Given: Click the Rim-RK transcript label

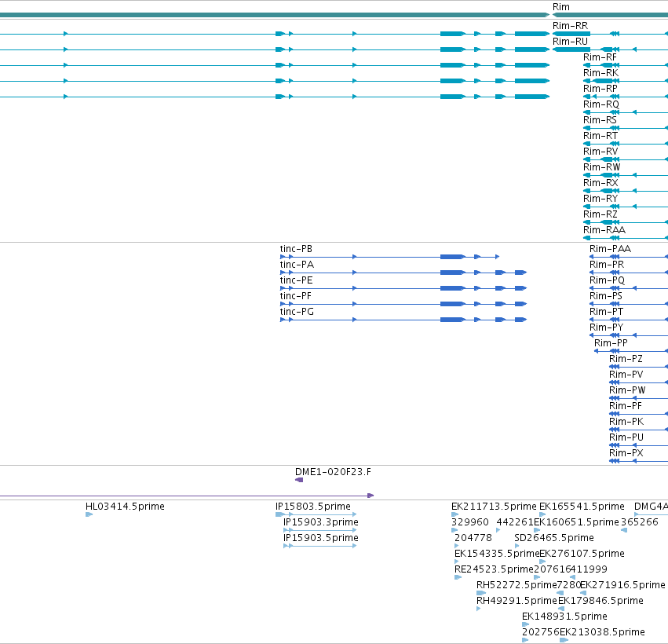Looking at the screenshot, I should point(600,73).
